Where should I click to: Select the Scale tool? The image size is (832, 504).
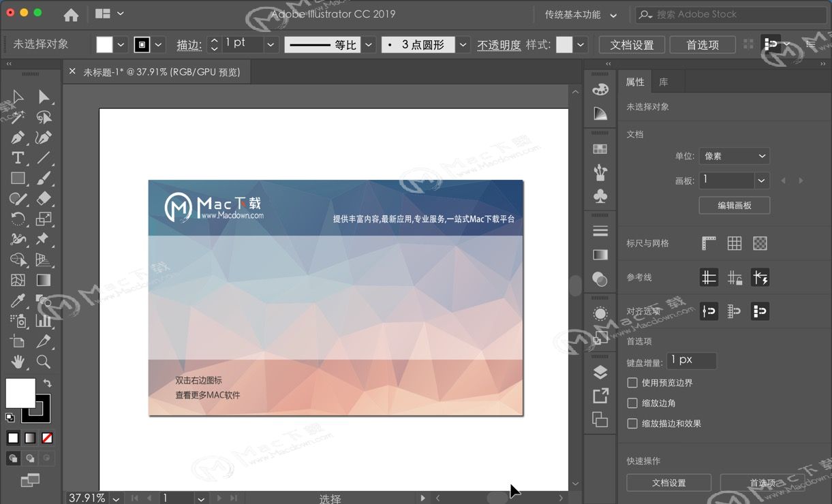coord(44,219)
